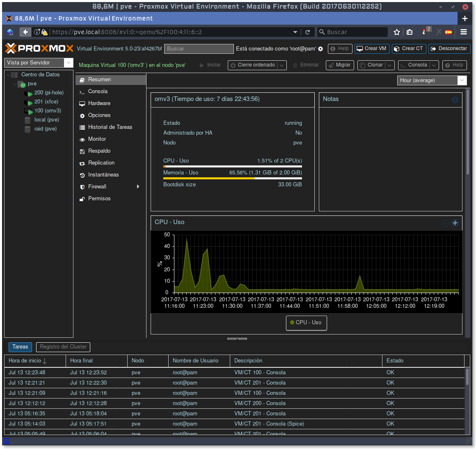Expand the Firewall submenu arrow
476x449 pixels.
pyautogui.click(x=138, y=187)
